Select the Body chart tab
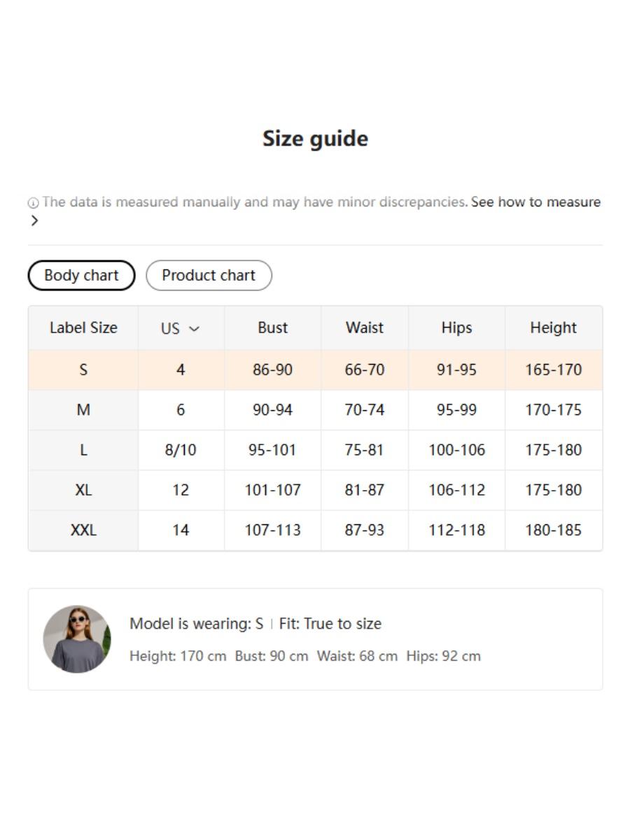 (81, 275)
